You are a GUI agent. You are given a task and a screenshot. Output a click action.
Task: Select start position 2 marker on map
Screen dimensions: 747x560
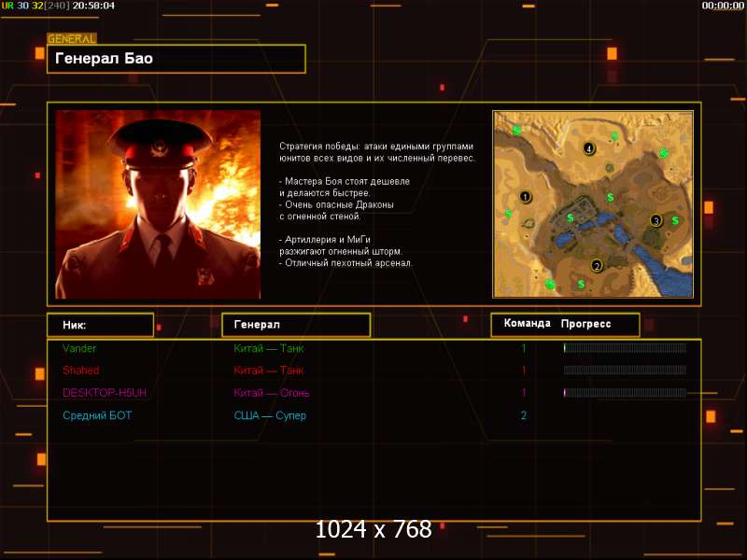597,265
